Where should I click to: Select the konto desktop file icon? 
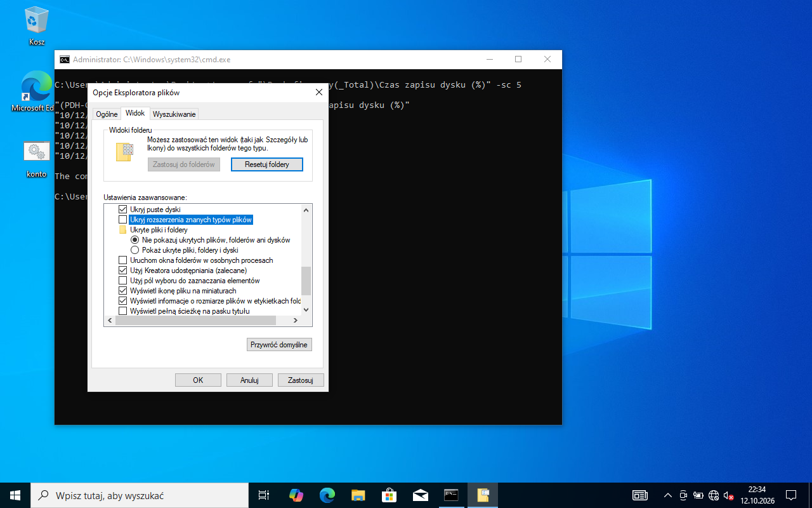pos(37,159)
